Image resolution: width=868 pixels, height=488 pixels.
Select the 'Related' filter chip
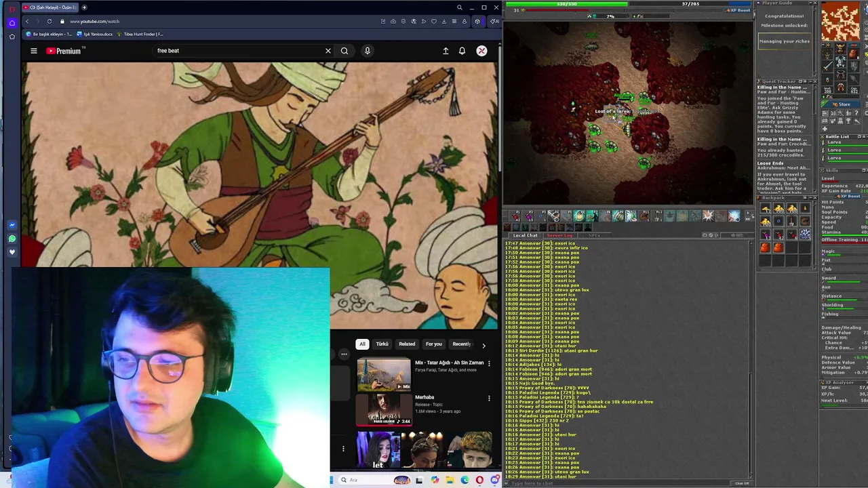[x=407, y=344]
